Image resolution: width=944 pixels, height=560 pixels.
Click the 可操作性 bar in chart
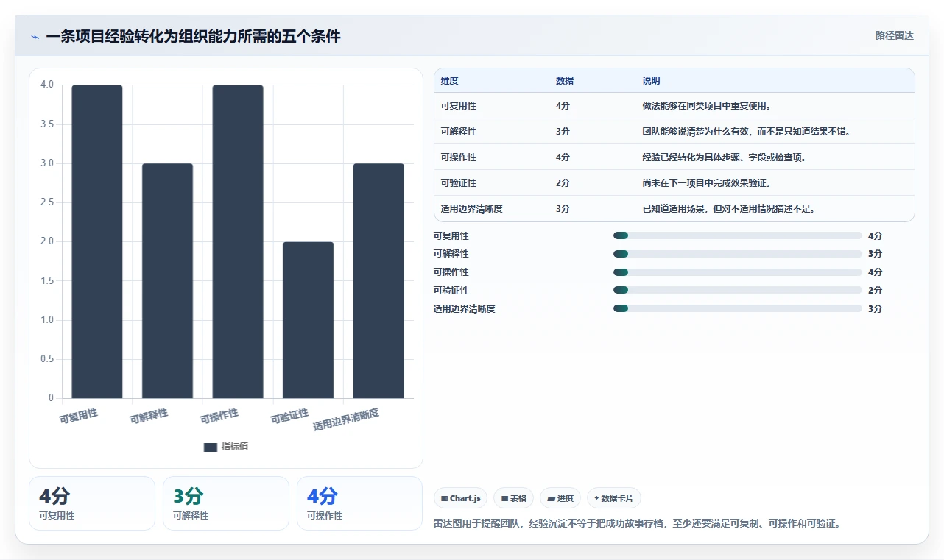(238, 241)
